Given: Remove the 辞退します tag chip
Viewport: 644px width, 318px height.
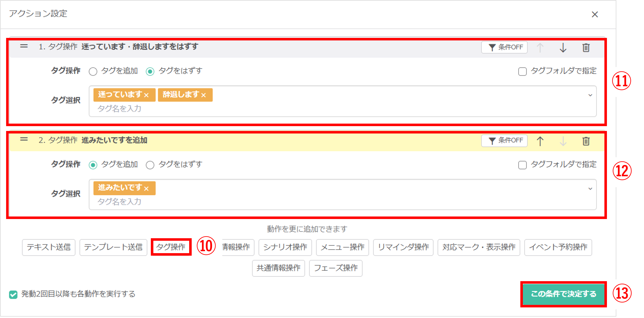Looking at the screenshot, I should (x=204, y=95).
